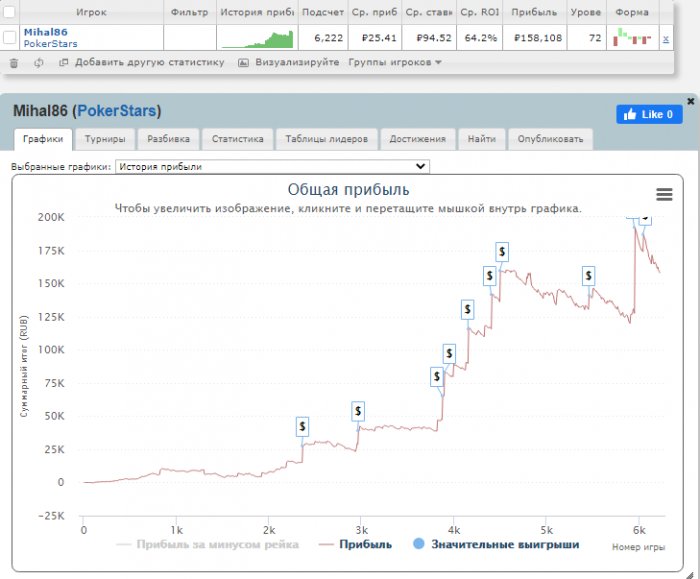Click Добавить другую статистику
The width and height of the screenshot is (700, 579).
150,62
